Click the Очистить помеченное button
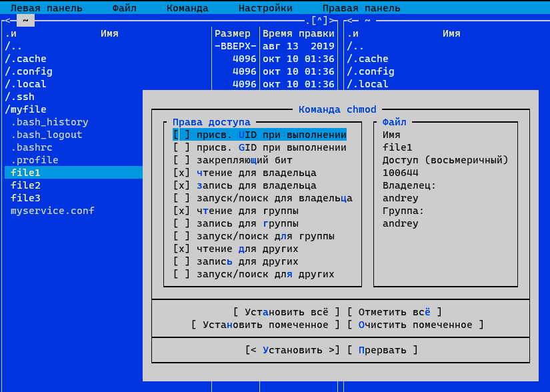550x392 pixels. coord(415,325)
